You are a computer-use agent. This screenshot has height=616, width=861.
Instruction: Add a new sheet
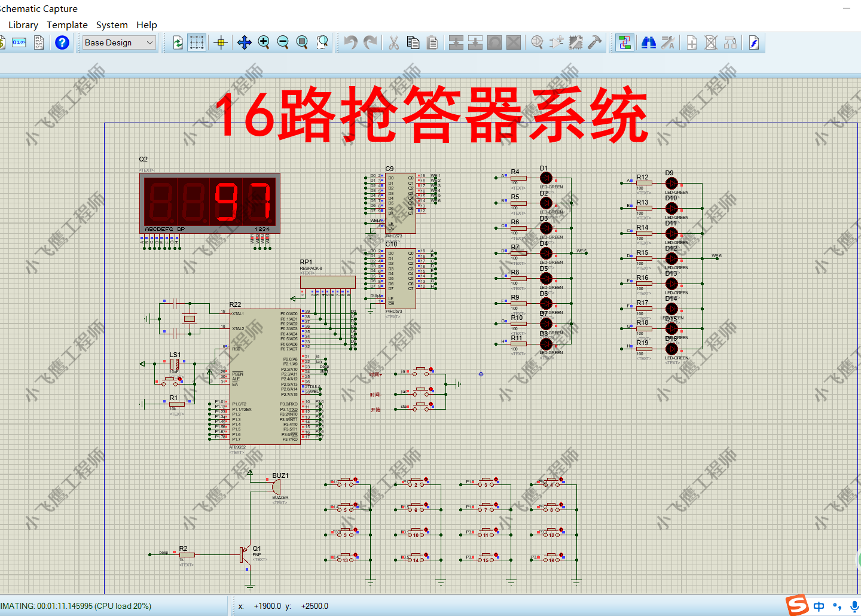click(x=692, y=42)
